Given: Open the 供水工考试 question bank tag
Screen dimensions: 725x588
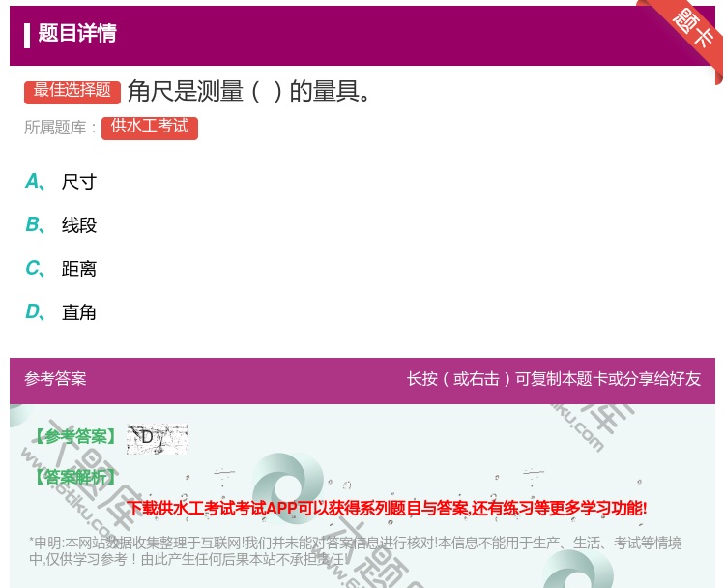Looking at the screenshot, I should 150,128.
